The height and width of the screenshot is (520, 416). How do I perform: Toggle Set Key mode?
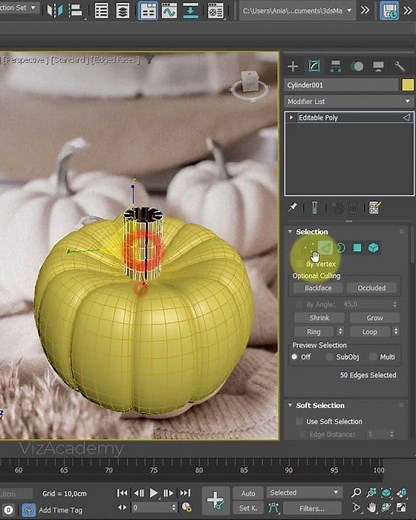(248, 508)
